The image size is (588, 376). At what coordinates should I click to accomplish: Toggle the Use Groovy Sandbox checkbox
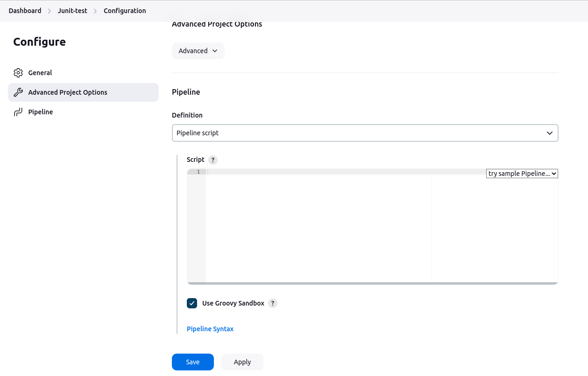click(x=192, y=303)
